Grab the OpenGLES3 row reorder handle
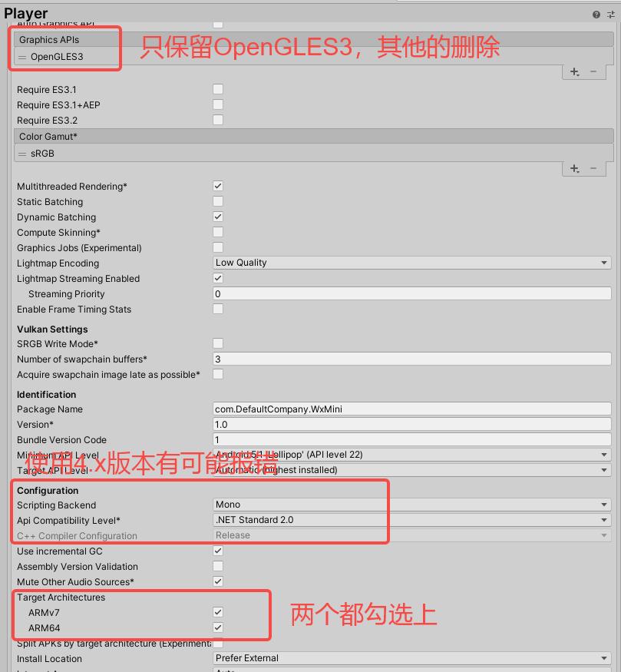Image resolution: width=621 pixels, height=672 pixels. [x=22, y=57]
